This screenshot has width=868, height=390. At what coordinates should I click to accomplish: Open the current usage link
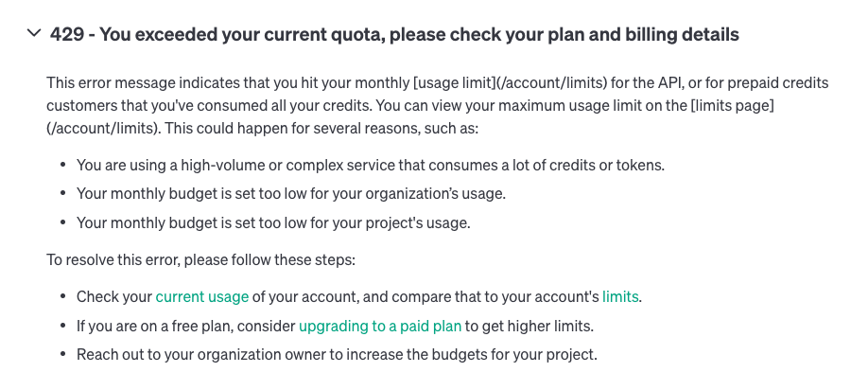[201, 296]
